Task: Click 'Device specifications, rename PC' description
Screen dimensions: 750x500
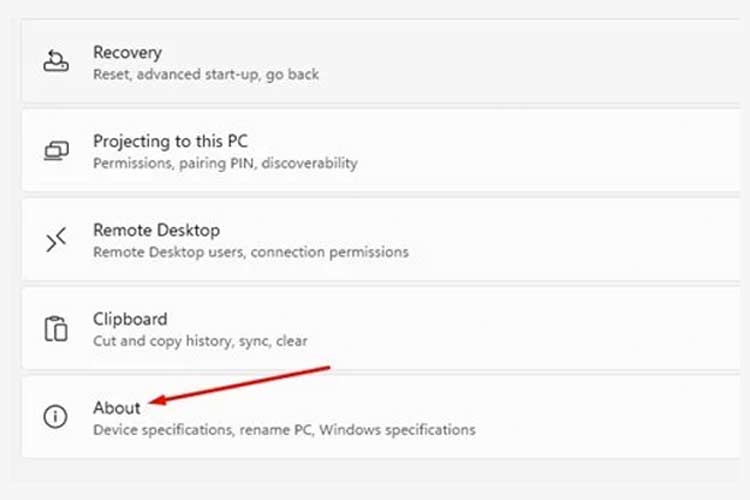Action: (x=202, y=430)
